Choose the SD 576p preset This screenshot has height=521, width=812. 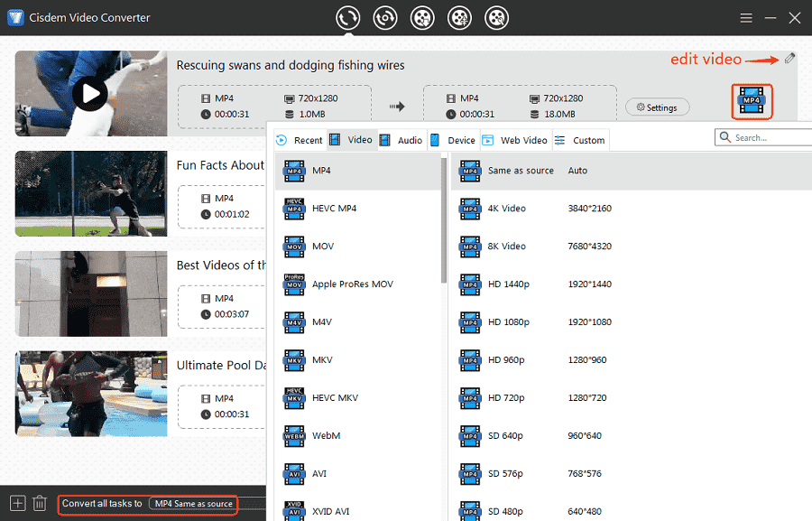tap(632, 473)
